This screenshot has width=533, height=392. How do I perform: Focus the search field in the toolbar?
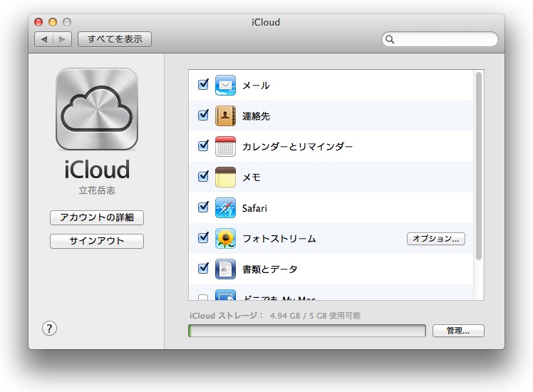point(443,39)
